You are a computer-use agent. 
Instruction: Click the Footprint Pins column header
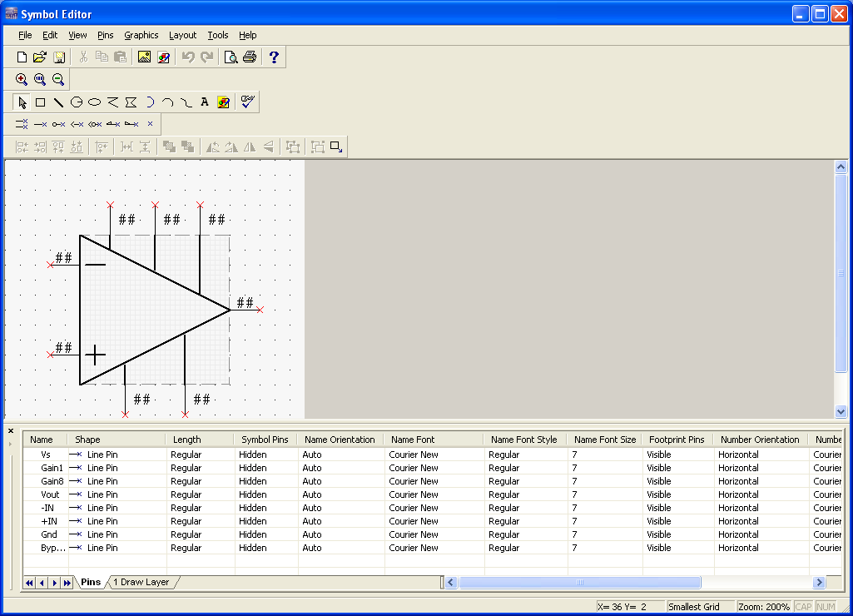tap(677, 440)
